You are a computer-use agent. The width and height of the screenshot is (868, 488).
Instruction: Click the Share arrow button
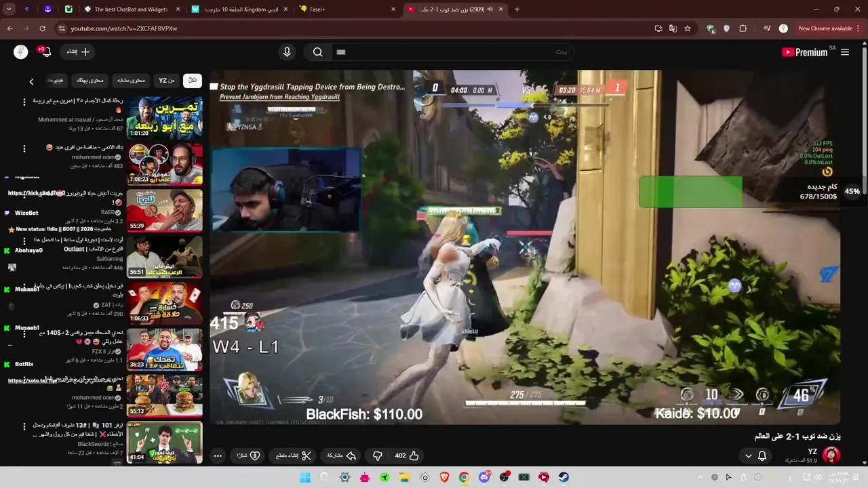[x=341, y=456]
